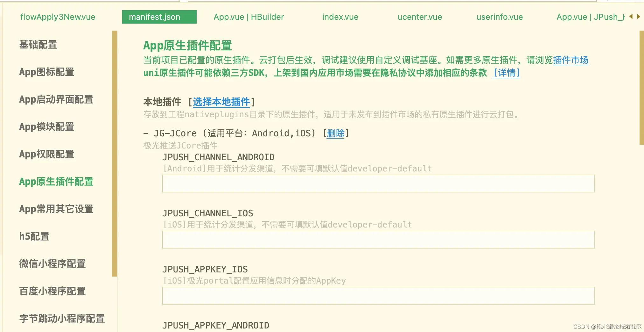Image resolution: width=644 pixels, height=332 pixels.
Task: Click the 选择本地插件 link
Action: click(221, 102)
